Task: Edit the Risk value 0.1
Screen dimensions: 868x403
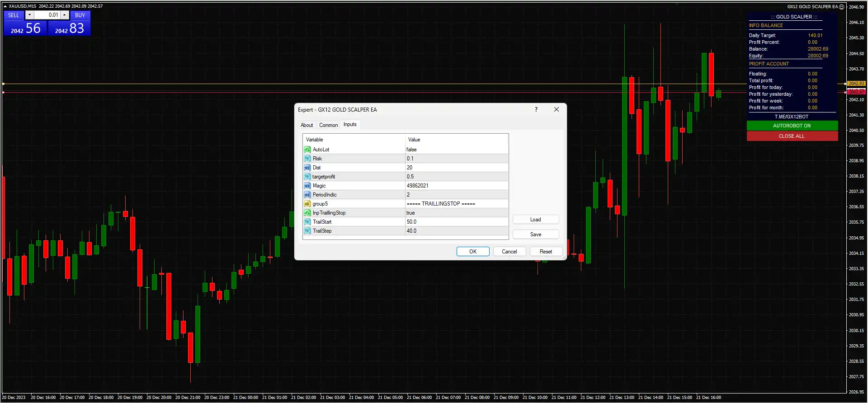Action: (457, 159)
